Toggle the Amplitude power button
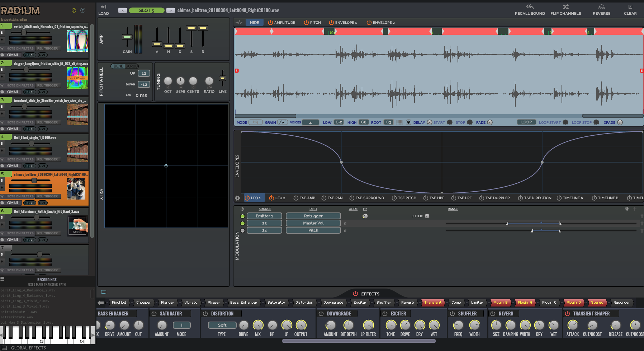This screenshot has width=644, height=351. click(x=270, y=23)
